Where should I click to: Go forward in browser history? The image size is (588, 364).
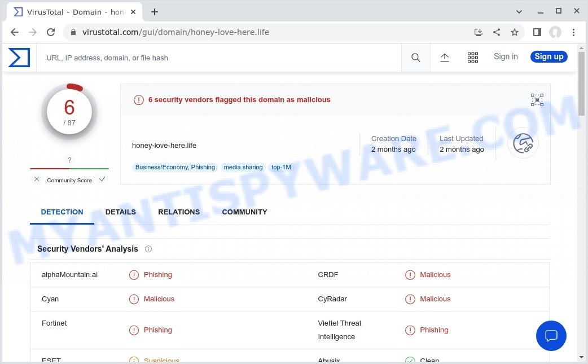pos(33,32)
